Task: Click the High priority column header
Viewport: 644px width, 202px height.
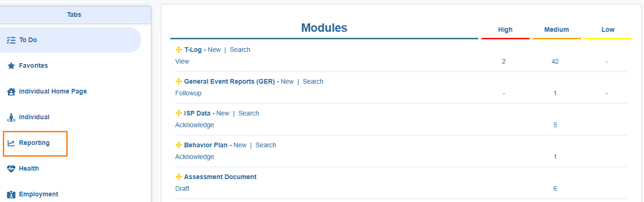Action: (505, 30)
